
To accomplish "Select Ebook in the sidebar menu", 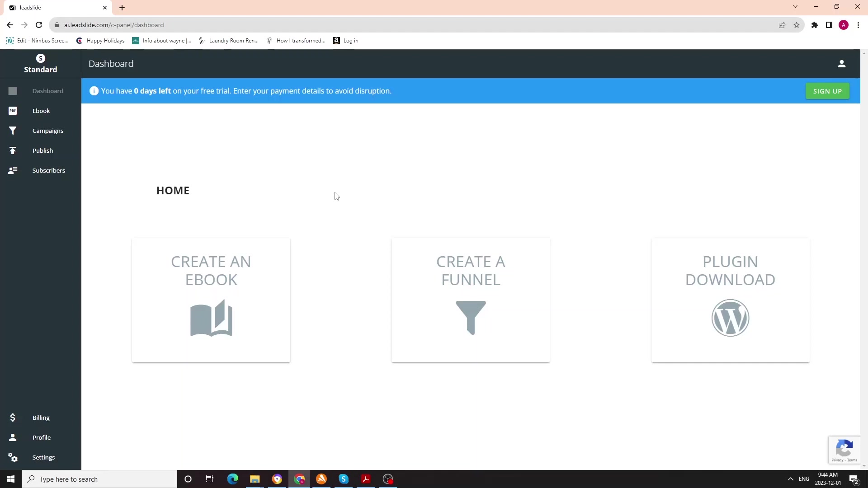I will pyautogui.click(x=41, y=111).
